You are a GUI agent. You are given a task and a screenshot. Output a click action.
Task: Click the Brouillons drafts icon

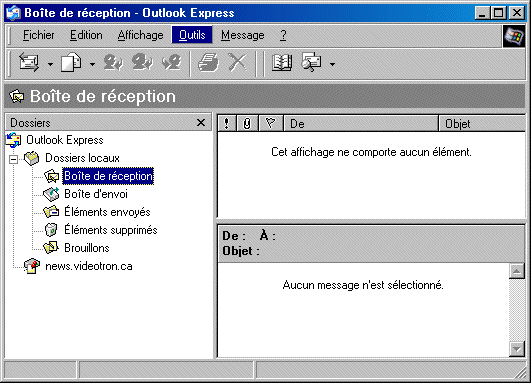tap(51, 248)
